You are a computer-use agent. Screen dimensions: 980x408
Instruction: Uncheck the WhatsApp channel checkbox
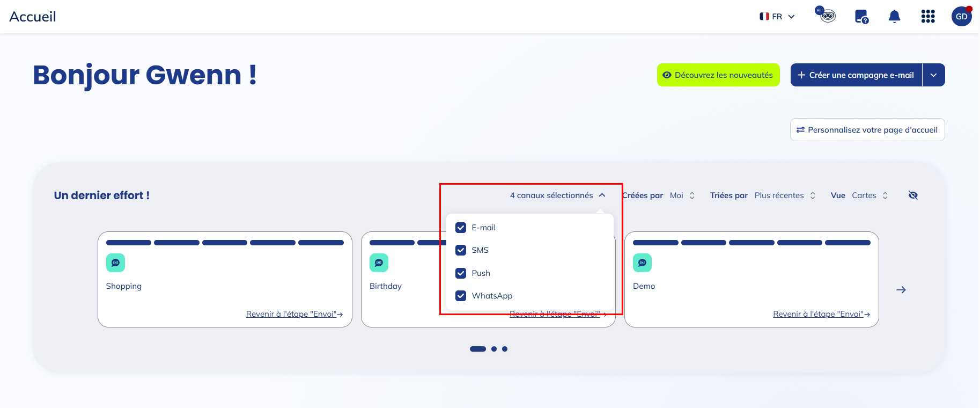click(x=461, y=296)
